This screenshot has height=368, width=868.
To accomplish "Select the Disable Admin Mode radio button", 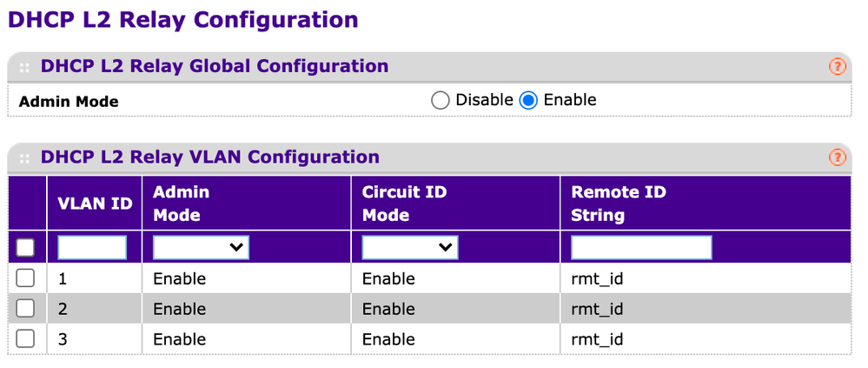I will click(x=441, y=100).
